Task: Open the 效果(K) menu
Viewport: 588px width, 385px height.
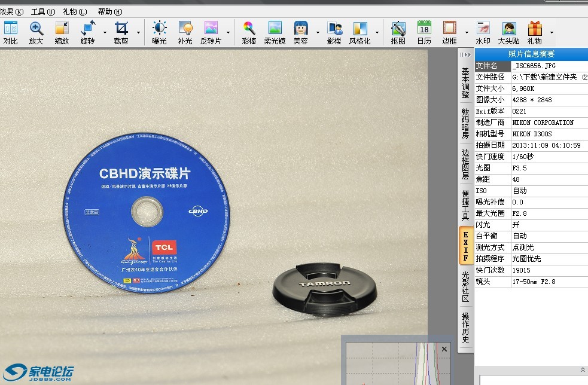Action: (11, 11)
